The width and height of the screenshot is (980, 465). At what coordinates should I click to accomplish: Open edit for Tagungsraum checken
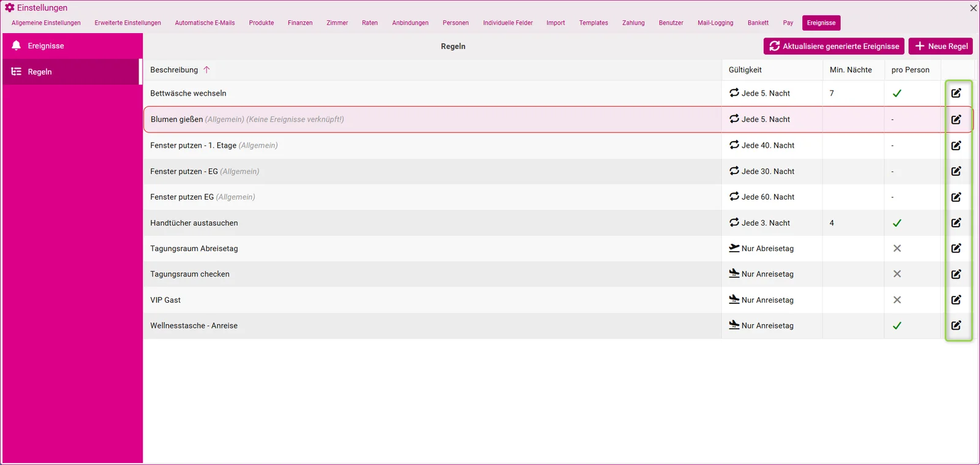[956, 274]
